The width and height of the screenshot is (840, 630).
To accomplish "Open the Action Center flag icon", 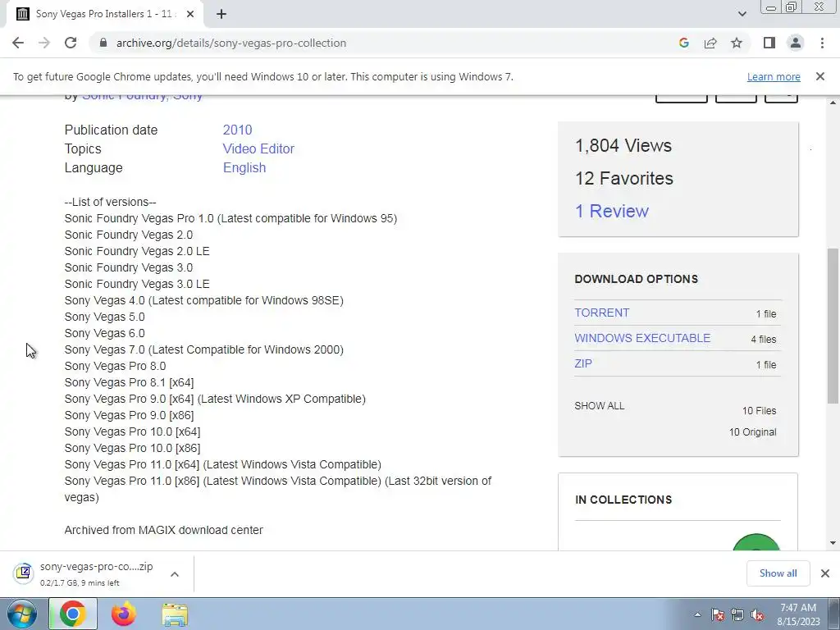I will pyautogui.click(x=717, y=614).
